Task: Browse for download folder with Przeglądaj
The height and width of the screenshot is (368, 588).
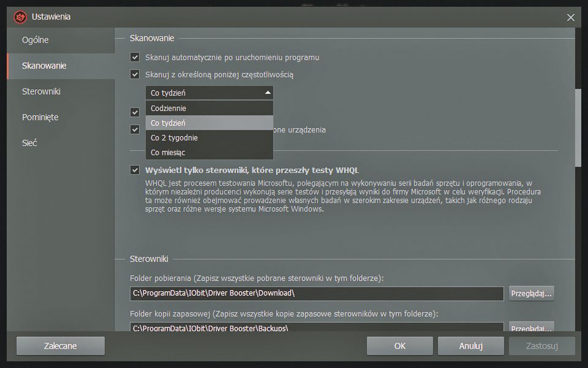Action: [x=532, y=293]
